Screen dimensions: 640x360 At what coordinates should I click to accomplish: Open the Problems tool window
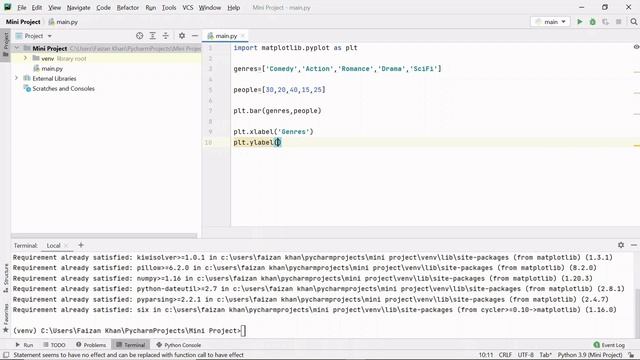pyautogui.click(x=91, y=345)
